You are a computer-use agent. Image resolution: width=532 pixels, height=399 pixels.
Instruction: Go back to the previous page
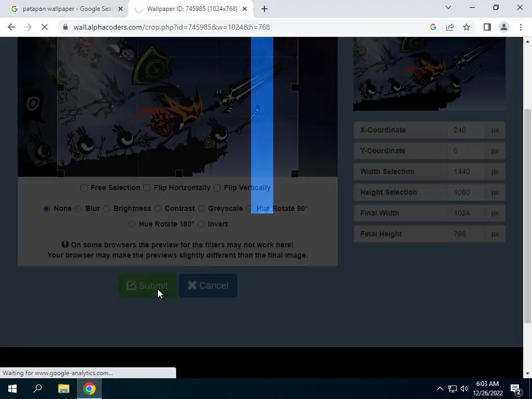pyautogui.click(x=11, y=27)
